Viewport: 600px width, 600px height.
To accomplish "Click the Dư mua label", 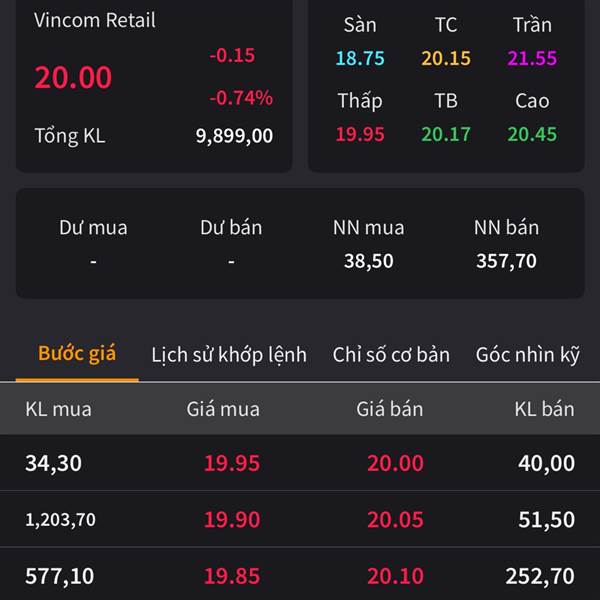I will [93, 228].
